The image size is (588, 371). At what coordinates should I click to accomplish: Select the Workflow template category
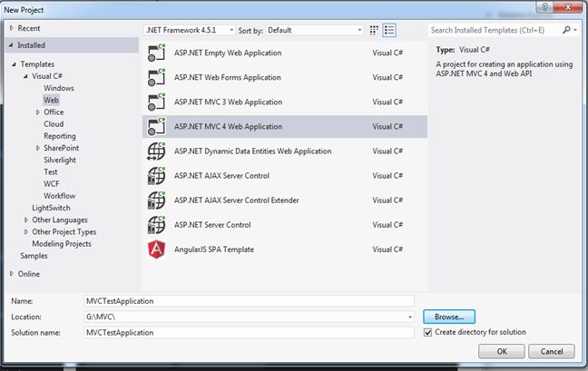click(59, 196)
